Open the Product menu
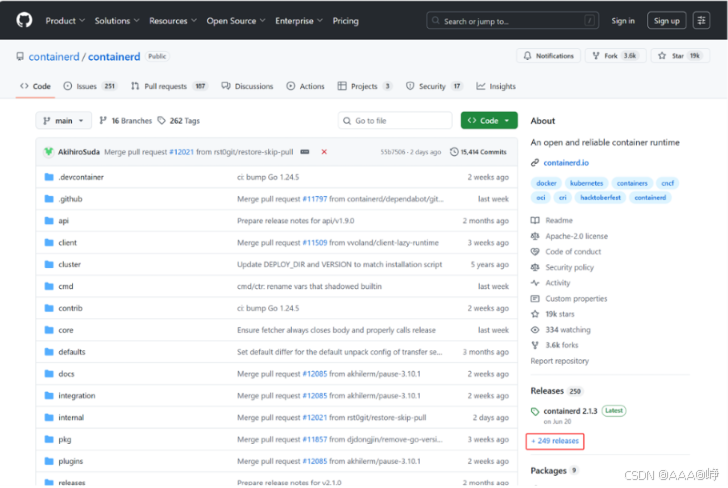Viewport: 728px width, 488px height. coord(65,21)
